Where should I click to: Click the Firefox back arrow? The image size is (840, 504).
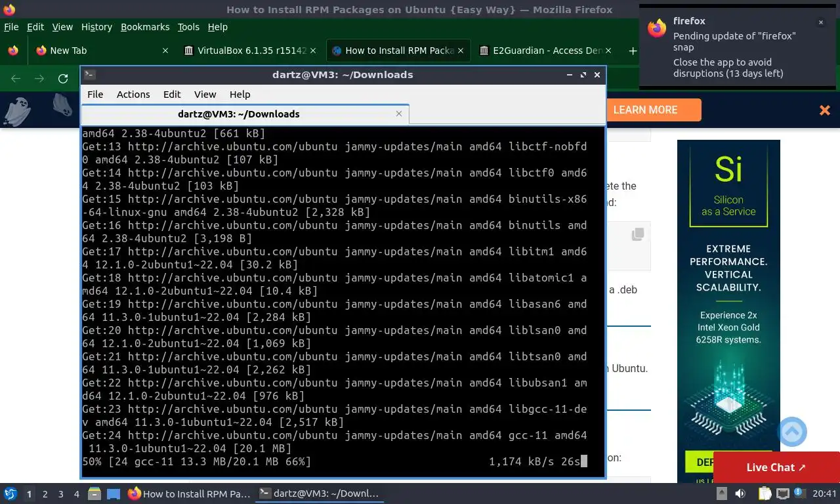[x=16, y=79]
